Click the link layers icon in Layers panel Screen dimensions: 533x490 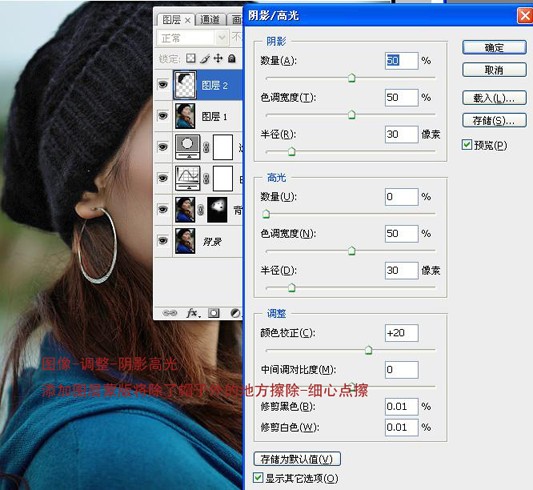pos(170,313)
